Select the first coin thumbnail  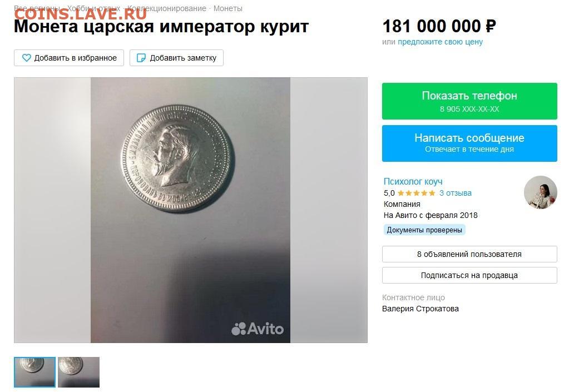pyautogui.click(x=35, y=372)
